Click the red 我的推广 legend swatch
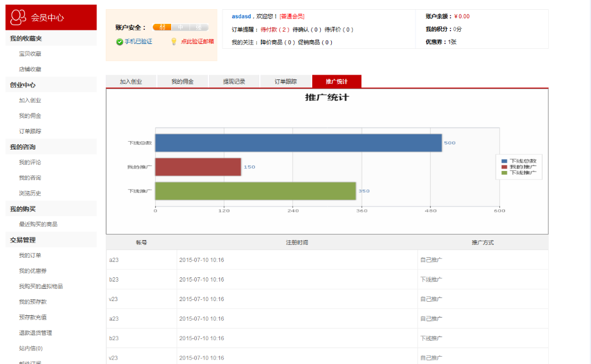The height and width of the screenshot is (364, 591). 504,167
